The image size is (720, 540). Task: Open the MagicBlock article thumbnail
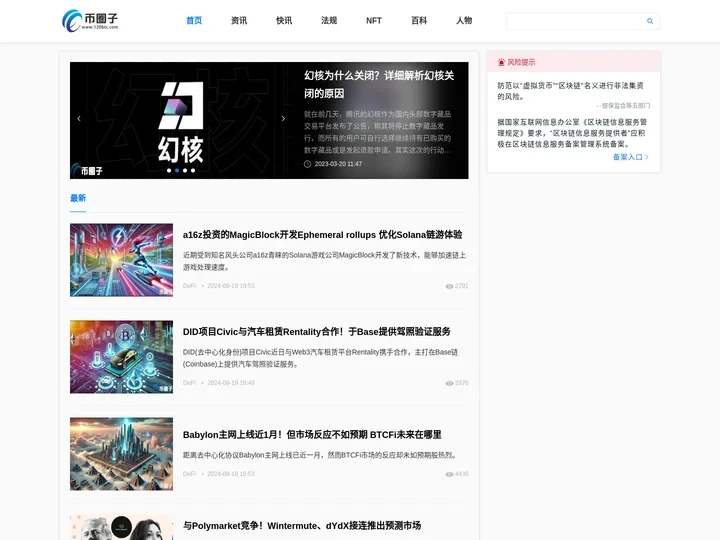click(121, 260)
